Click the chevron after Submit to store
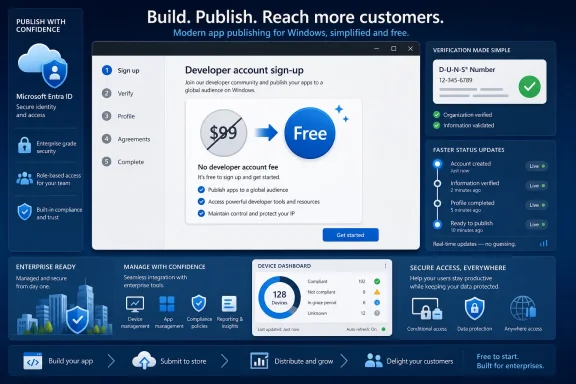The image size is (576, 384). 224,361
